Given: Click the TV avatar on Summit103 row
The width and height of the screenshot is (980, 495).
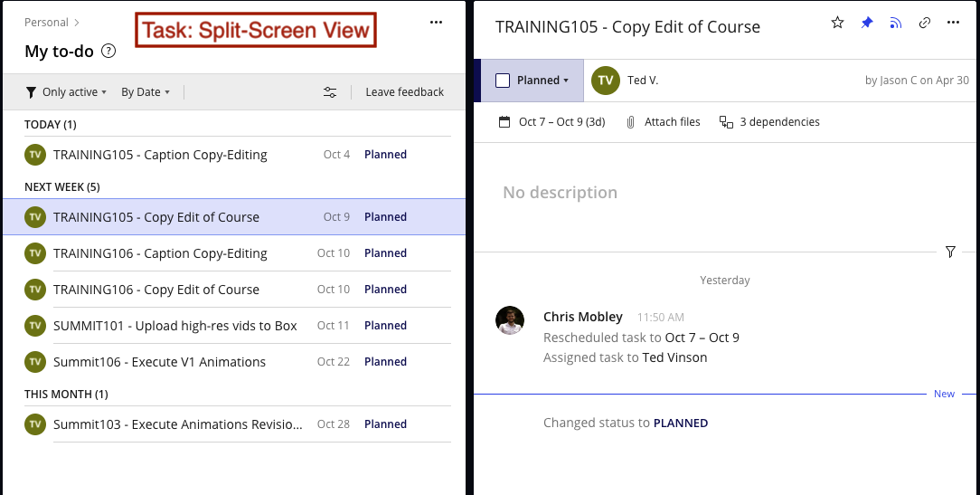Looking at the screenshot, I should click(35, 424).
